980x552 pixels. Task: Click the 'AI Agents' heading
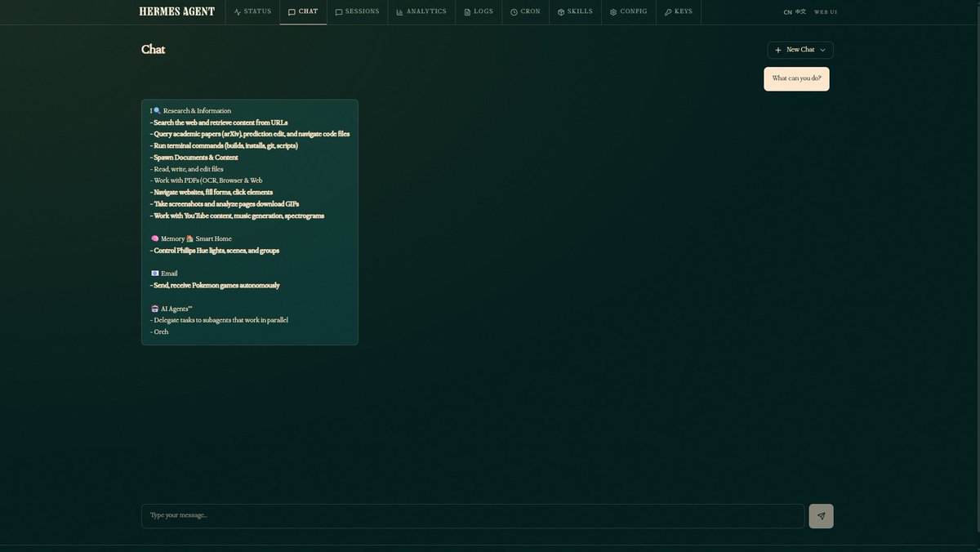[171, 309]
